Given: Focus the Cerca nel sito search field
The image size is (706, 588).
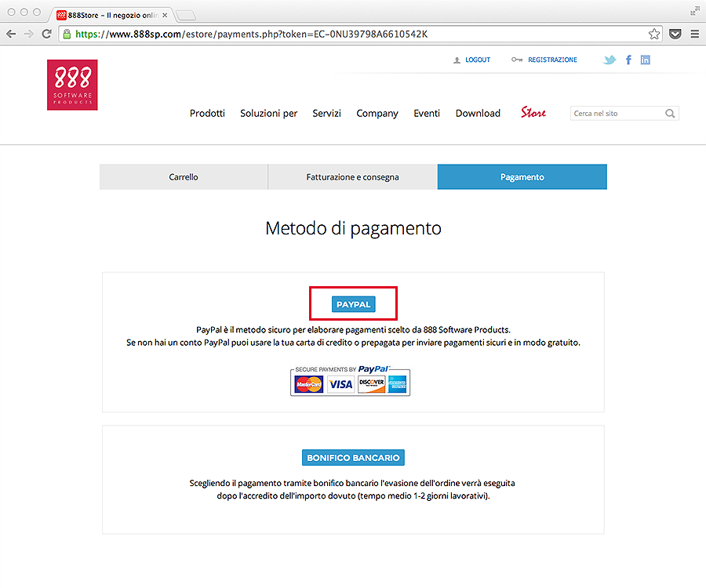Looking at the screenshot, I should click(624, 114).
